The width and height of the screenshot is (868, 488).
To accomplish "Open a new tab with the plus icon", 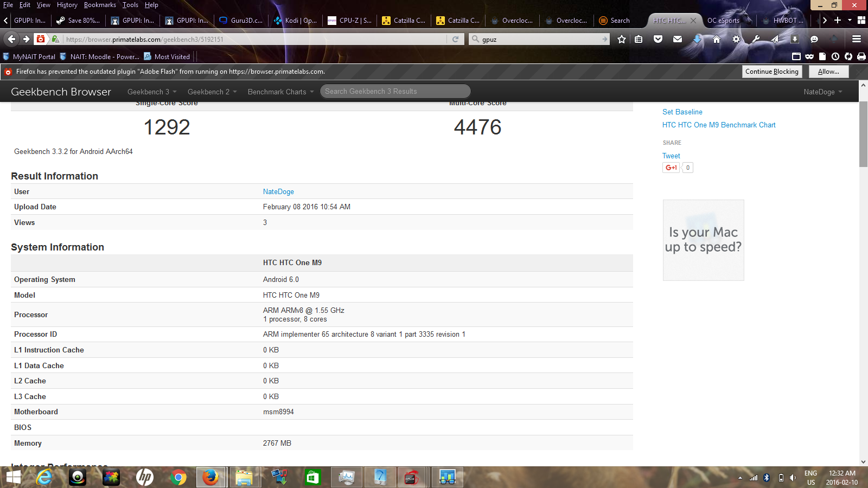I will coord(838,20).
